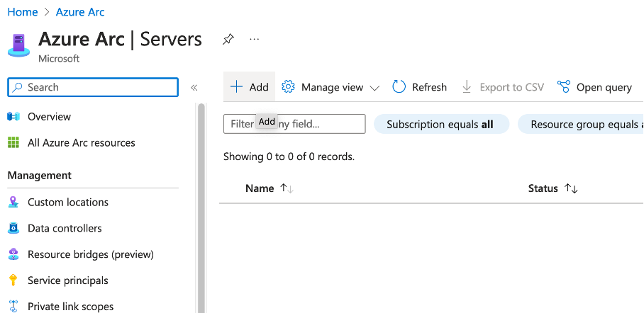Sort by Name column arrows

click(x=287, y=188)
